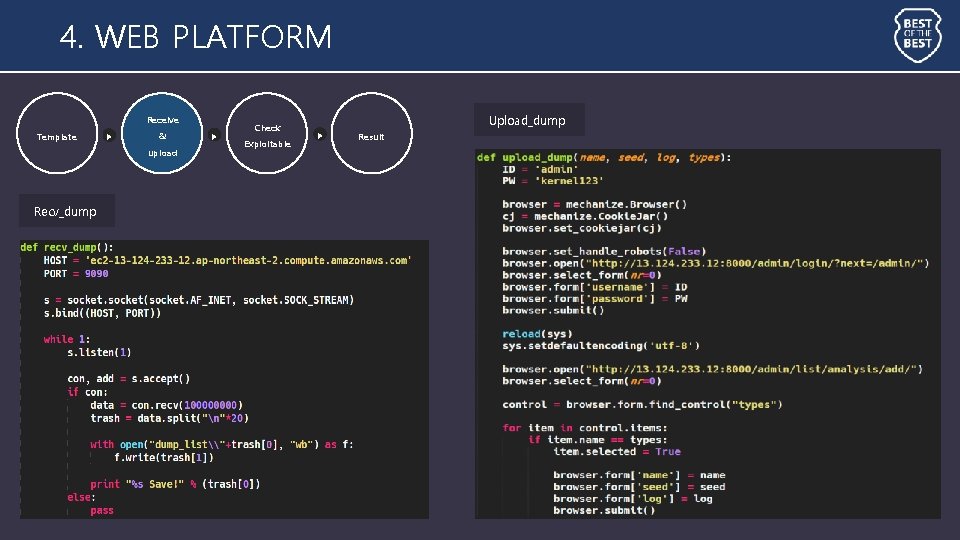This screenshot has height=540, width=960.
Task: Click the 'f.write(trash[1])' line
Action: point(163,457)
